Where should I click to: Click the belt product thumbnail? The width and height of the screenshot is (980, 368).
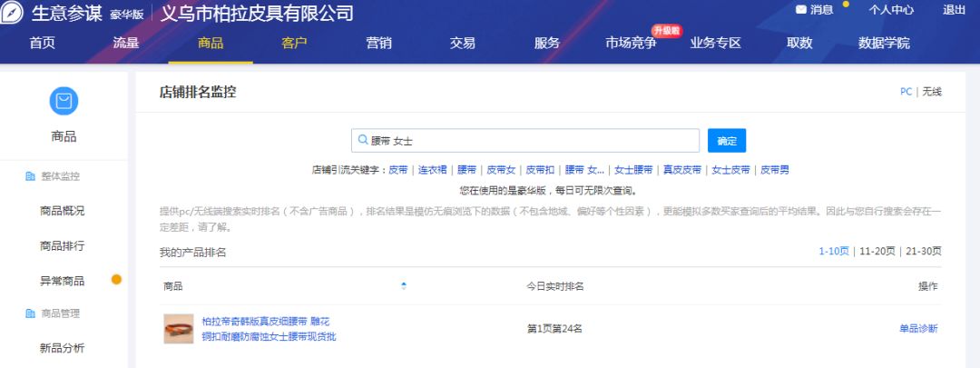(179, 328)
